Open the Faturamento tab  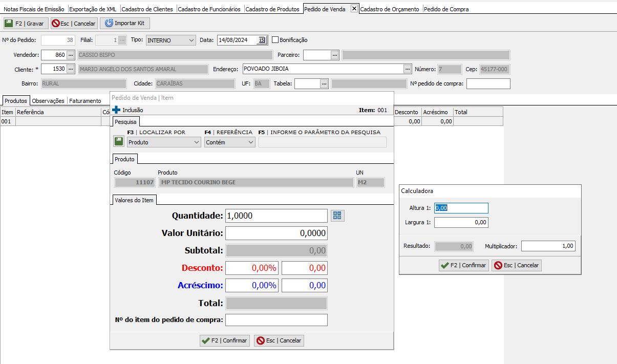[x=85, y=101]
